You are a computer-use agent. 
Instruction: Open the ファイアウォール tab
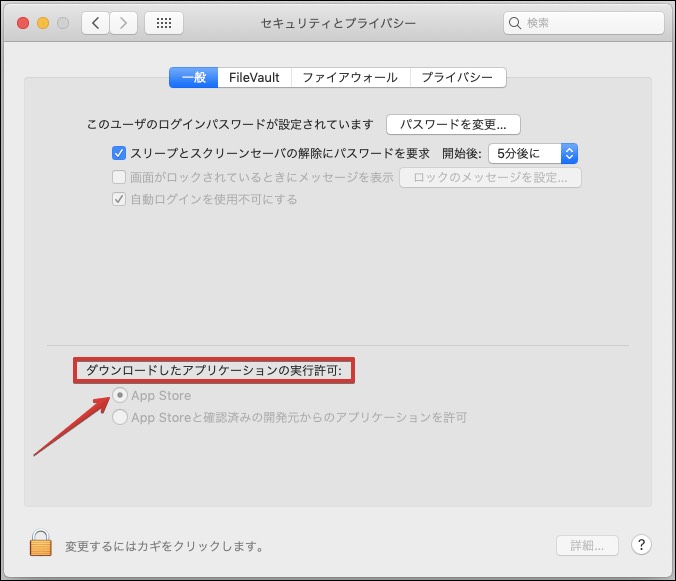(x=350, y=78)
